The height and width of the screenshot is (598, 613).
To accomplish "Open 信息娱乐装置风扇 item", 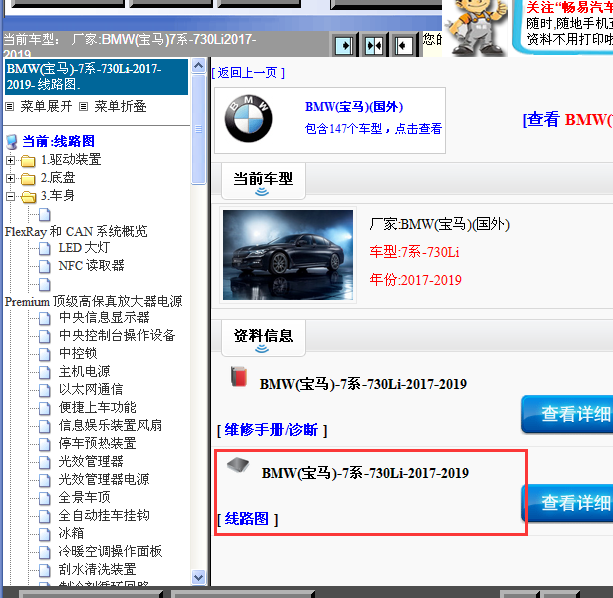I will coord(110,425).
